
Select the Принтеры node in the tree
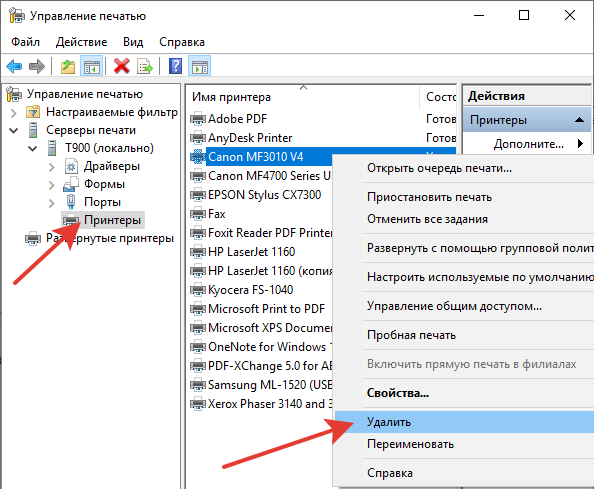[x=112, y=220]
